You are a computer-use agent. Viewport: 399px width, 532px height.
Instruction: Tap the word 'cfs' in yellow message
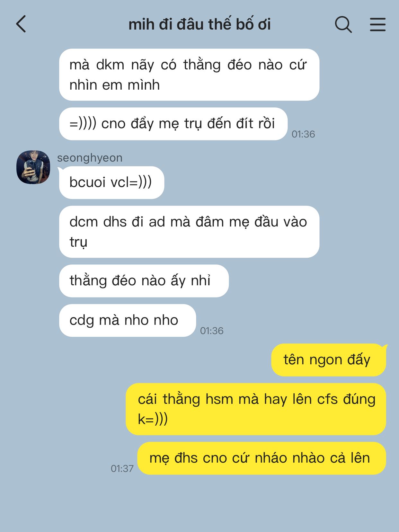point(327,399)
